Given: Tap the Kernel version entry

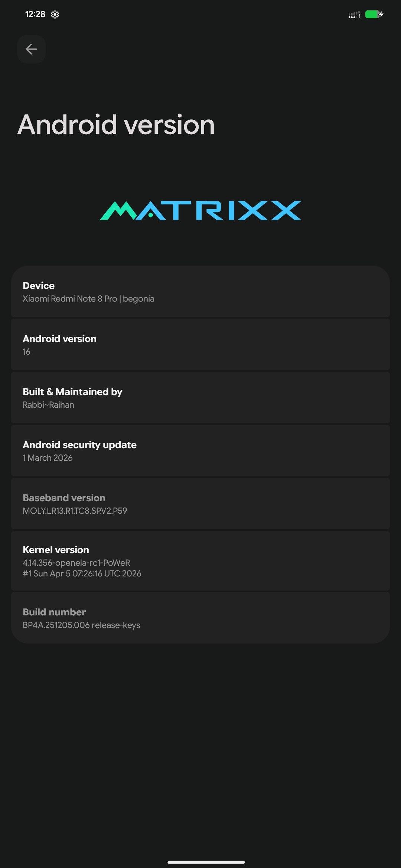Looking at the screenshot, I should [x=200, y=560].
